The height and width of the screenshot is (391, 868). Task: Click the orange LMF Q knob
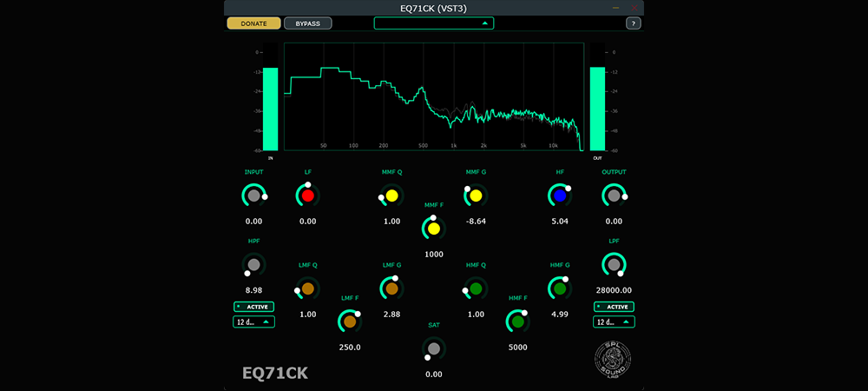[x=308, y=288]
